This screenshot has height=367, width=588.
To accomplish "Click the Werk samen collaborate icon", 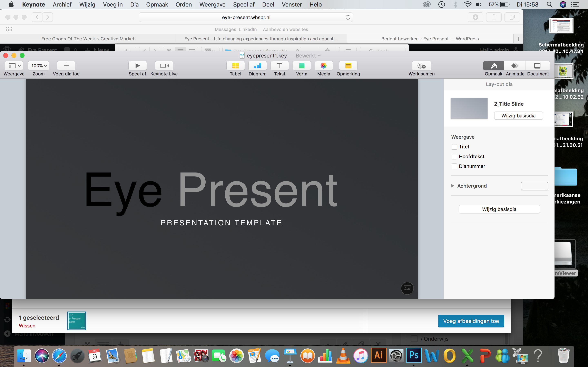I will click(421, 65).
